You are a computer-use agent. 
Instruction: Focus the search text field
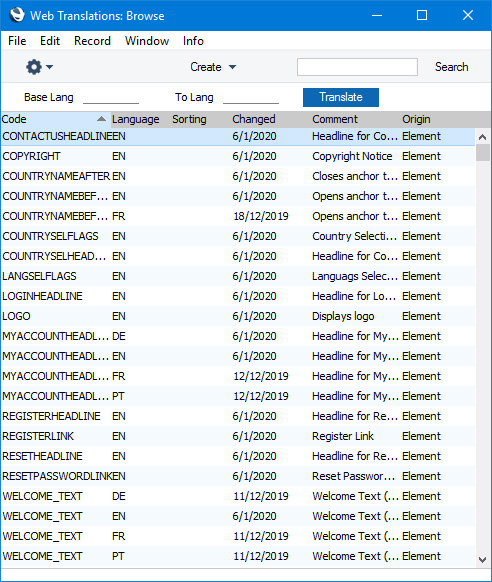click(357, 67)
